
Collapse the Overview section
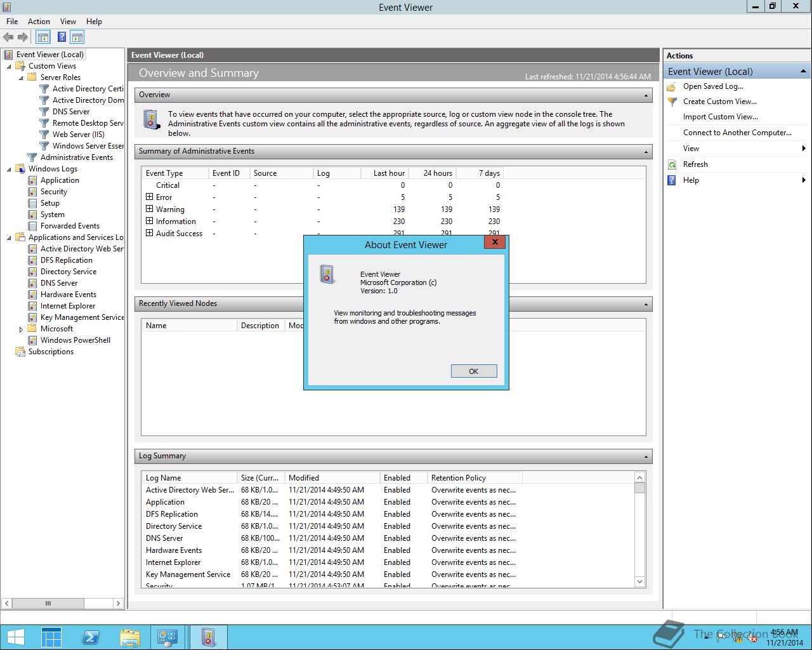(x=646, y=95)
